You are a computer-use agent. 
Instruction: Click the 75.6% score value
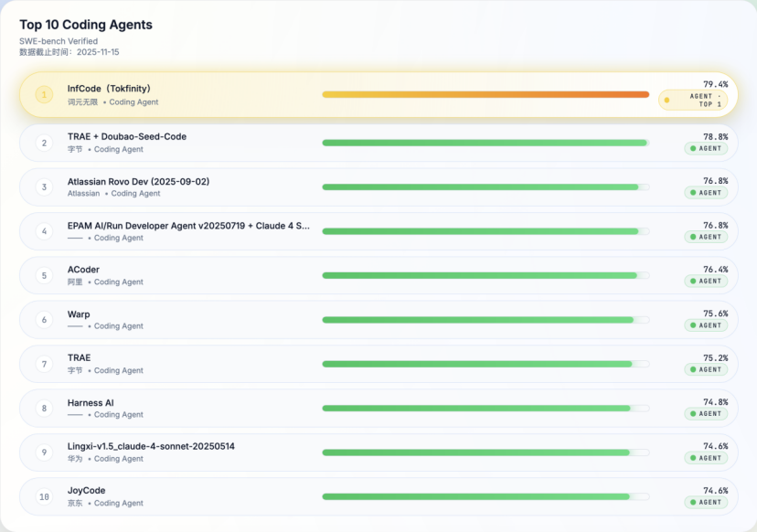716,314
